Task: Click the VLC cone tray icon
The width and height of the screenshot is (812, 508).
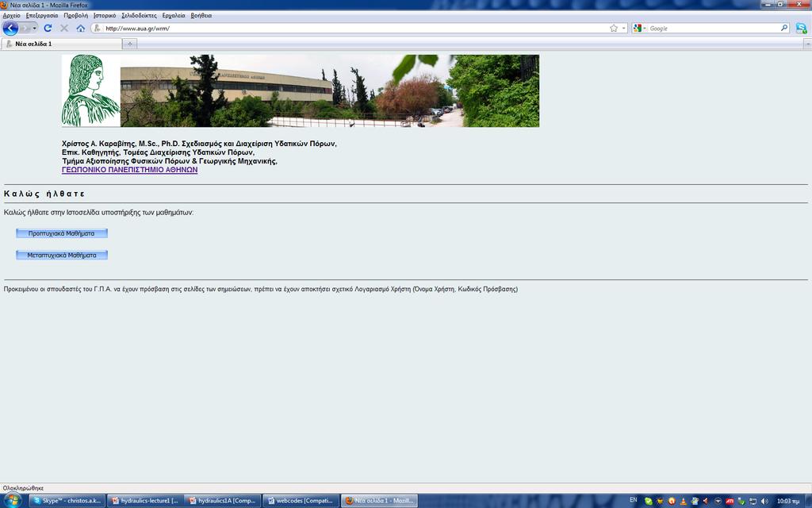Action: click(683, 502)
